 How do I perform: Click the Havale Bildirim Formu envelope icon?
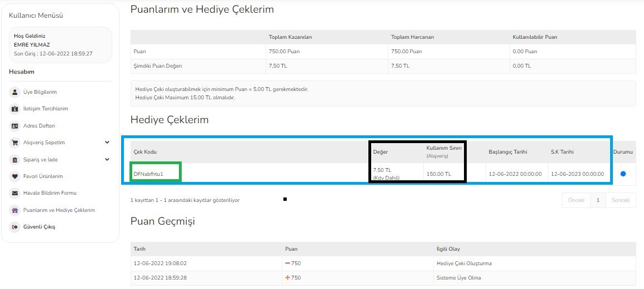[15, 193]
